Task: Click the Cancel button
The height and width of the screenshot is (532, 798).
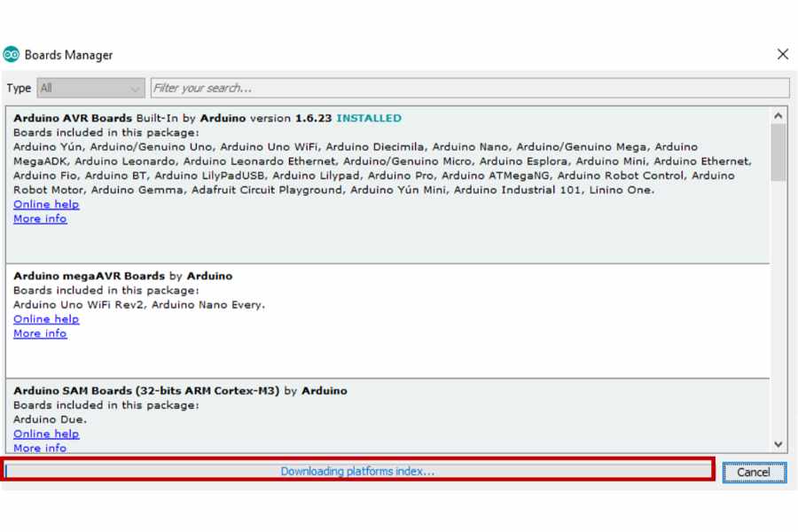Action: click(x=755, y=472)
